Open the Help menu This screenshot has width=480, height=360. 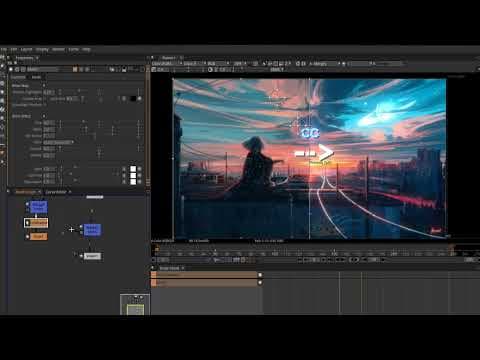(86, 49)
